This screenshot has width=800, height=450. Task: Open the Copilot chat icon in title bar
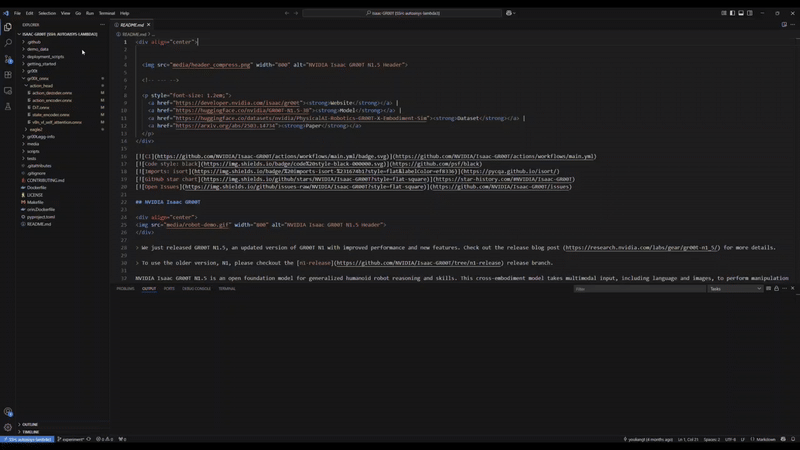509,13
